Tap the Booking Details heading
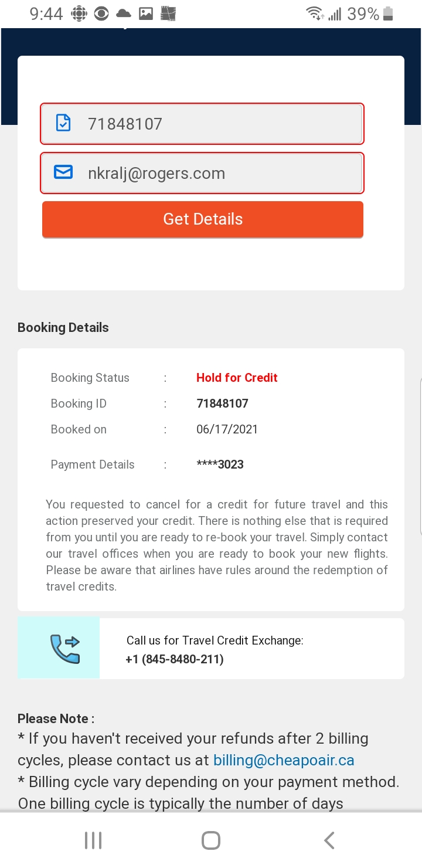Screen dimensions: 422x868 [63, 327]
